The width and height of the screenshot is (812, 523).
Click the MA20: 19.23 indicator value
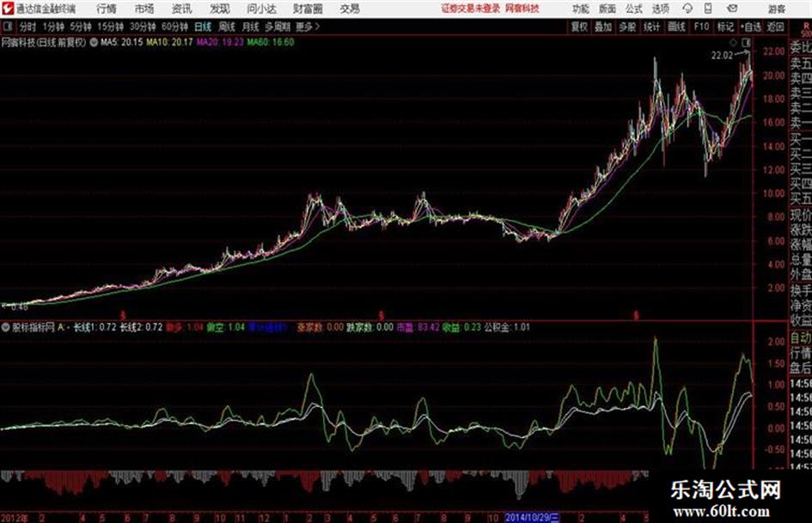pos(220,42)
